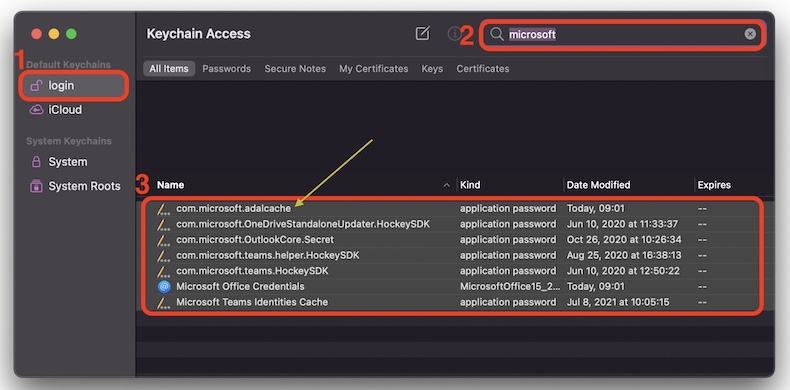790x390 pixels.
Task: Click the magnifying glass search icon
Action: click(497, 34)
